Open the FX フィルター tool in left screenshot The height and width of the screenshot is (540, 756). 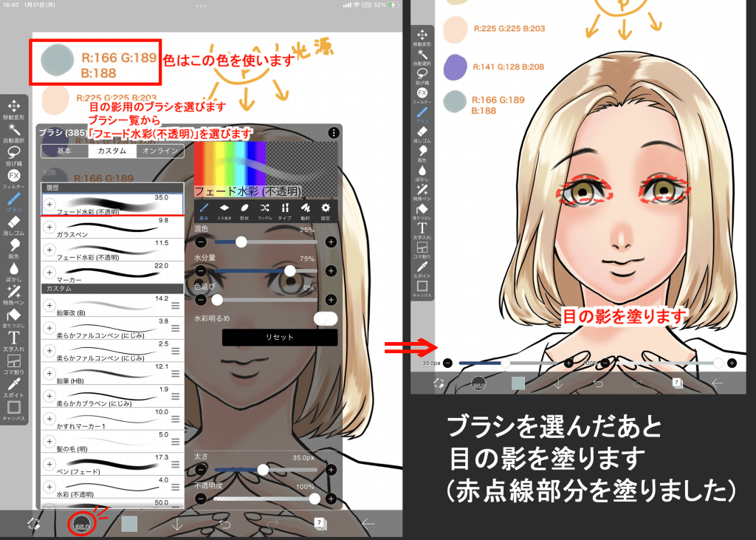pyautogui.click(x=13, y=179)
